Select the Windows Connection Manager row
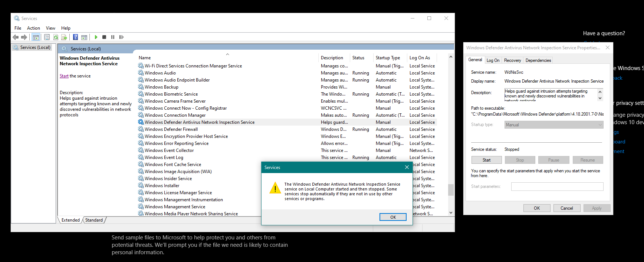Image resolution: width=644 pixels, height=262 pixels. click(x=287, y=115)
